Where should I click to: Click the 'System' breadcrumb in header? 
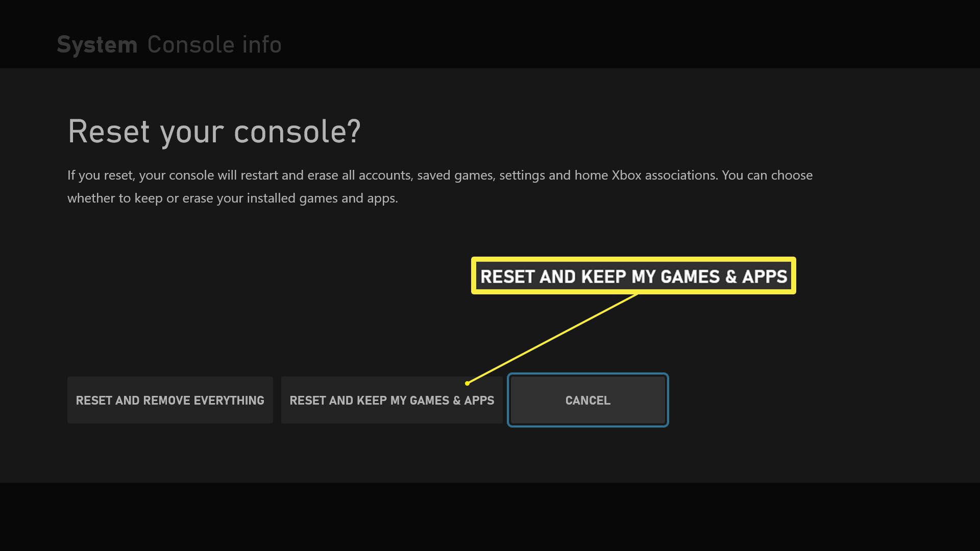coord(97,45)
